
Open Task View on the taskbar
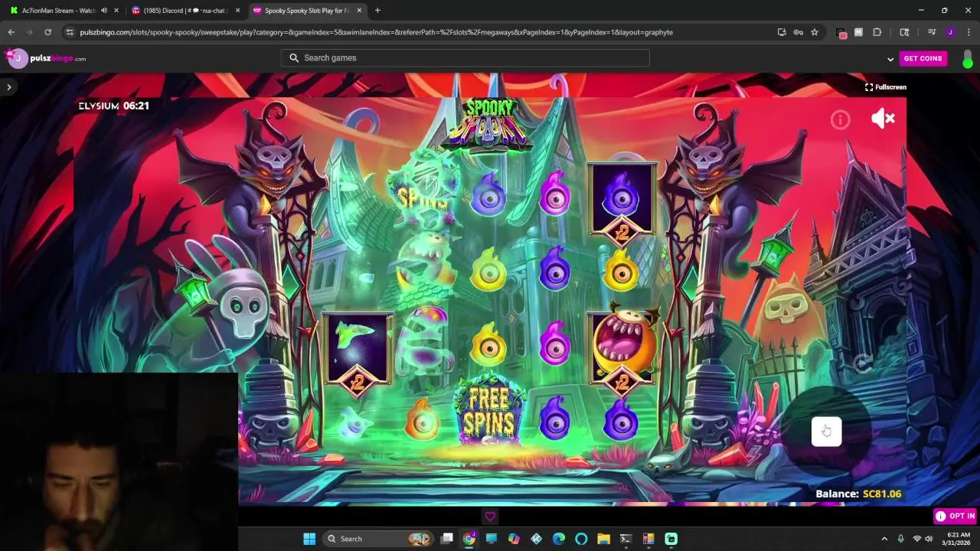[x=447, y=539]
